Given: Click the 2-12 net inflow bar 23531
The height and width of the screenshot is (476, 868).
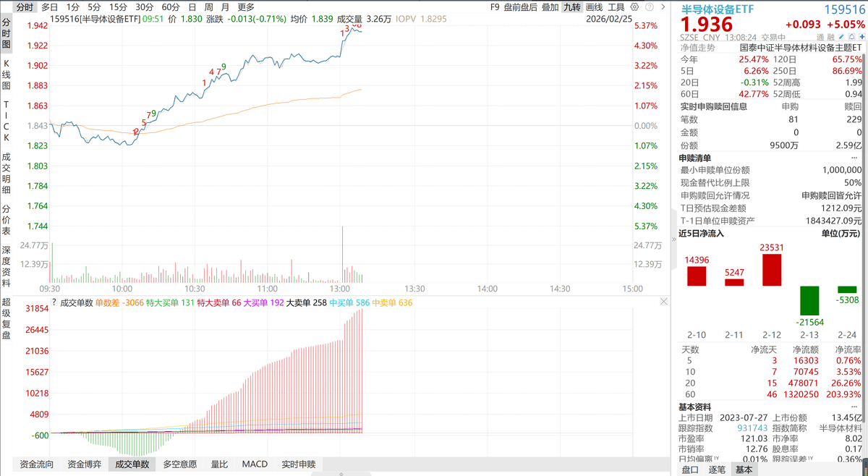Looking at the screenshot, I should click(x=772, y=269).
